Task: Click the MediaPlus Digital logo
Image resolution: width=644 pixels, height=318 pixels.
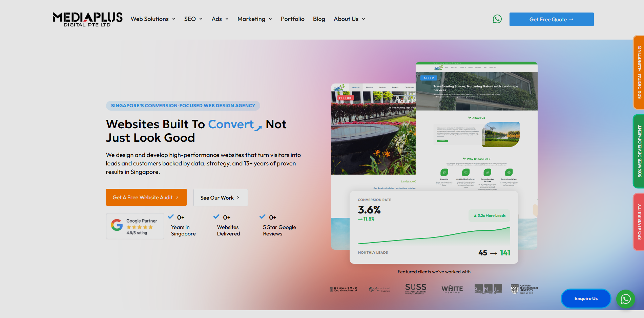Action: pyautogui.click(x=87, y=19)
